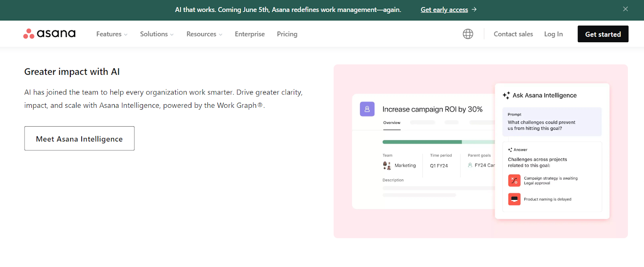Click the Marketing team avatar icon

(387, 166)
